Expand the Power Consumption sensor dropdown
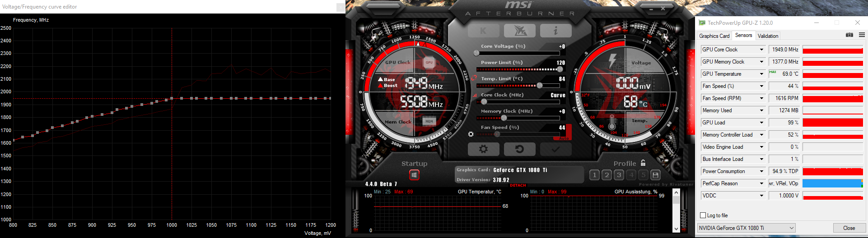 (x=761, y=171)
